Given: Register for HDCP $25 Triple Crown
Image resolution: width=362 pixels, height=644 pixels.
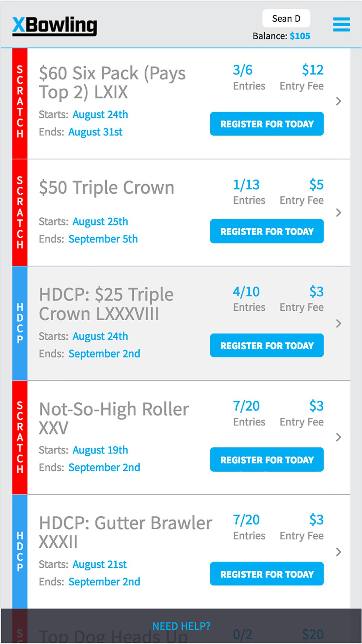Looking at the screenshot, I should click(267, 345).
